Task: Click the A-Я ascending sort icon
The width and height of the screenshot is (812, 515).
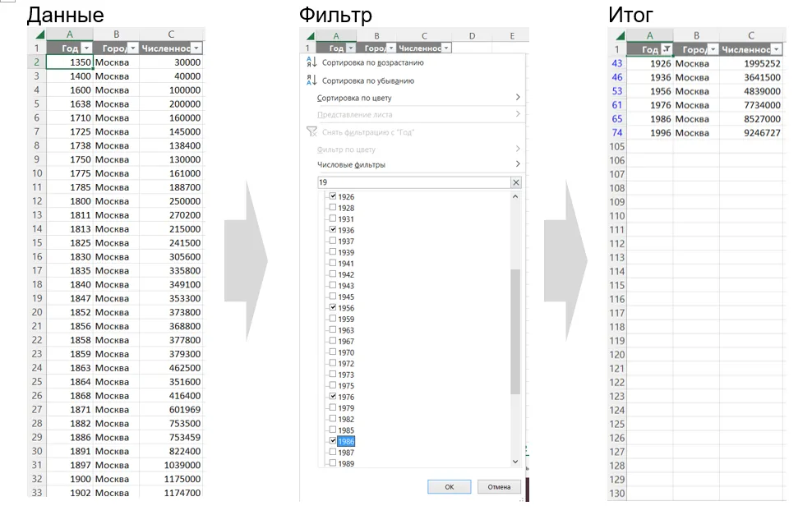Action: tap(311, 62)
